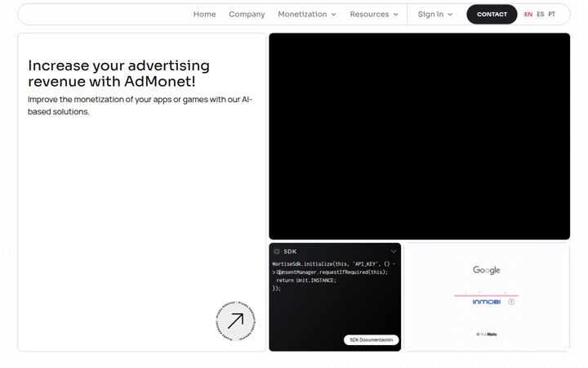Open SDK Documentación
The image size is (588, 368).
pyautogui.click(x=372, y=340)
